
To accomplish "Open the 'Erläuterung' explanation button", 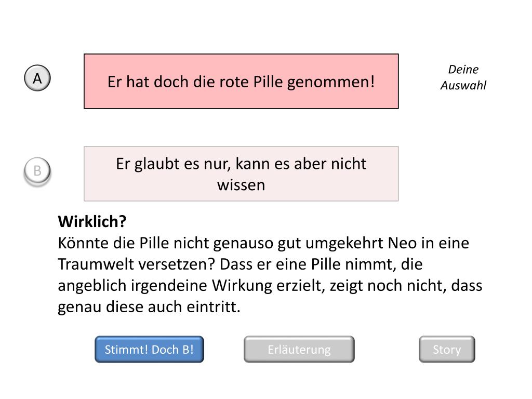I will tap(299, 350).
